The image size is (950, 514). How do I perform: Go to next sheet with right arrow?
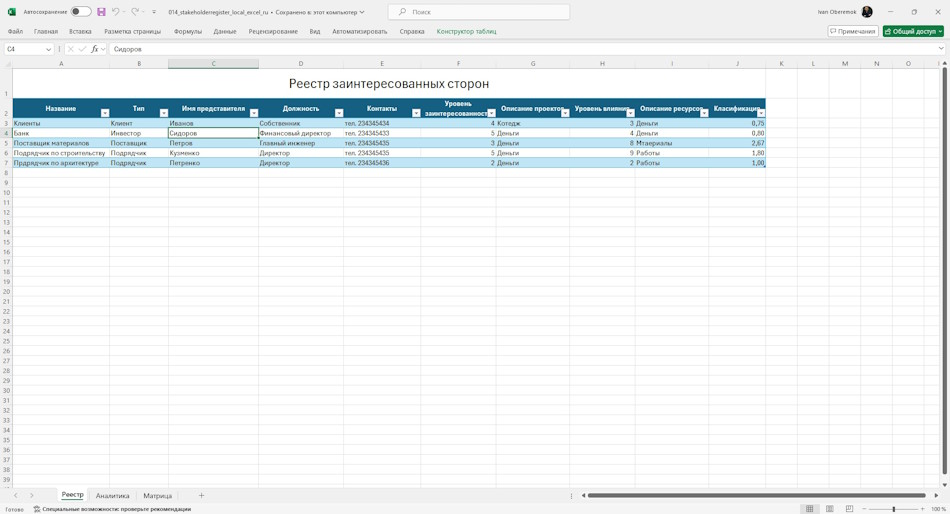[x=32, y=495]
